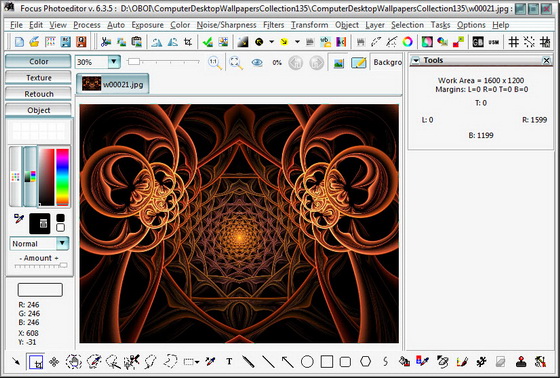Close the Tools panel with its X

546,60
